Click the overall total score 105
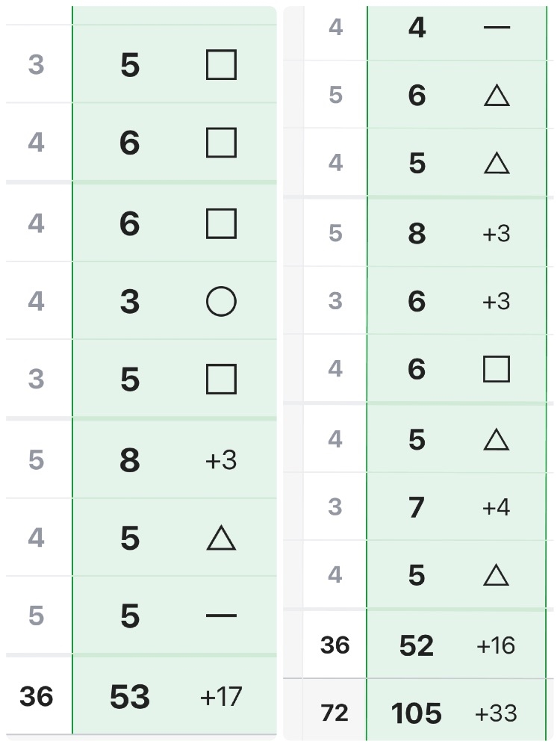Image resolution: width=560 pixels, height=747 pixels. [417, 713]
